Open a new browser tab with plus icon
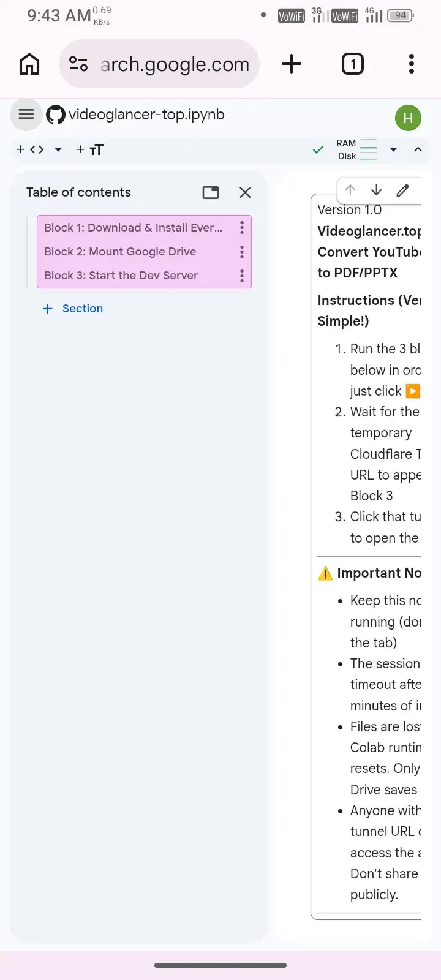441x980 pixels. [292, 64]
